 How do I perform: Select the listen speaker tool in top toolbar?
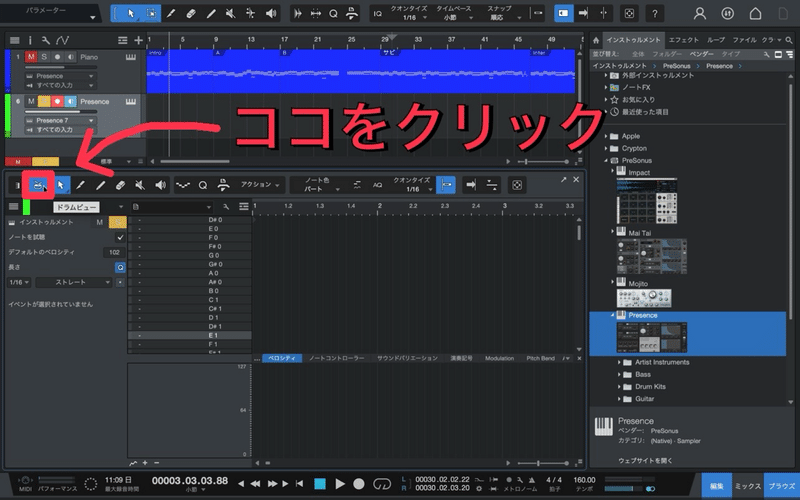coord(271,14)
